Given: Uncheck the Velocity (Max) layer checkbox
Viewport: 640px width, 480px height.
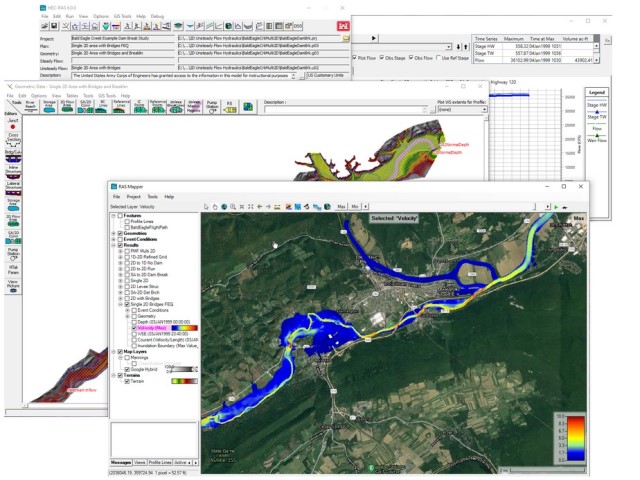Looking at the screenshot, I should click(134, 328).
